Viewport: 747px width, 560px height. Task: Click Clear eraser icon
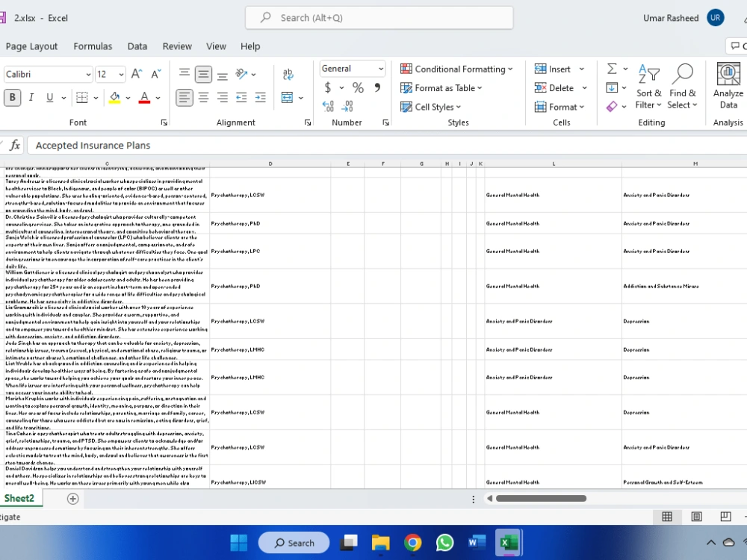pyautogui.click(x=612, y=107)
